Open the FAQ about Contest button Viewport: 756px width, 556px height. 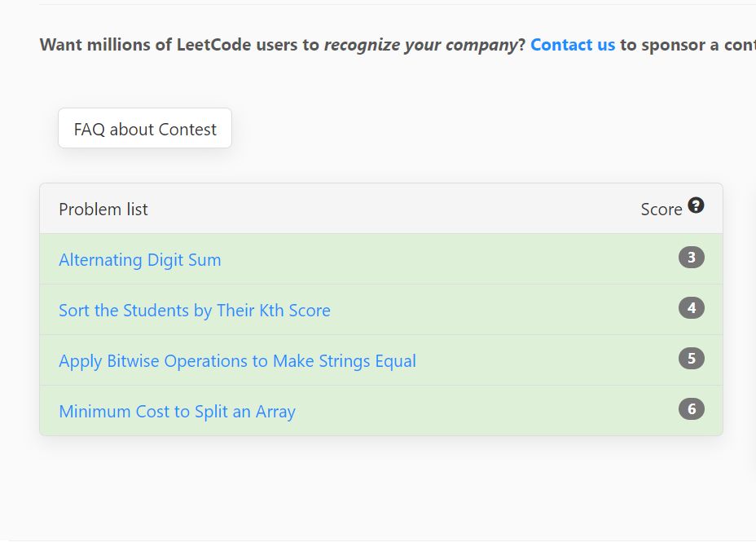[x=145, y=128]
